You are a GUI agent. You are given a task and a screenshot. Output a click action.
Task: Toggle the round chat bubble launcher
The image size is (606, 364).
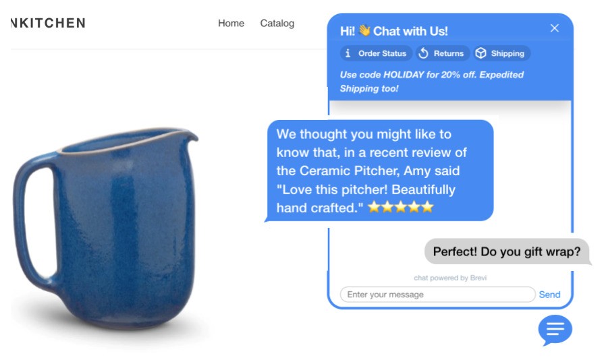click(555, 330)
